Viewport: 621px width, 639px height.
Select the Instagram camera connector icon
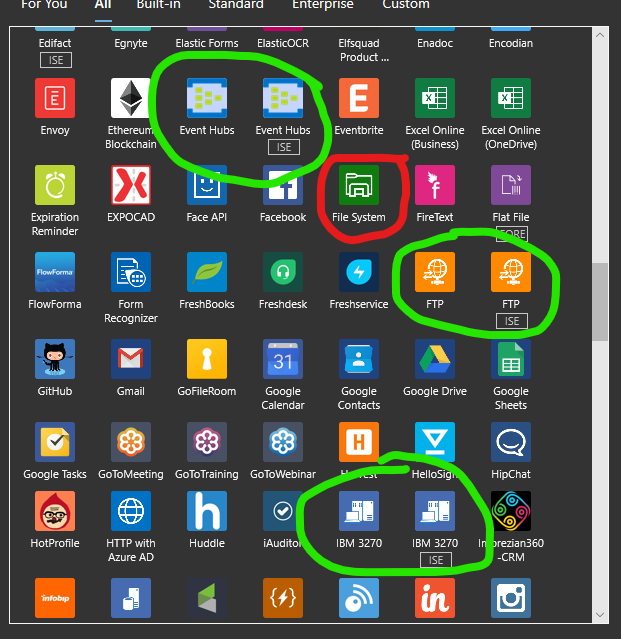[x=511, y=598]
